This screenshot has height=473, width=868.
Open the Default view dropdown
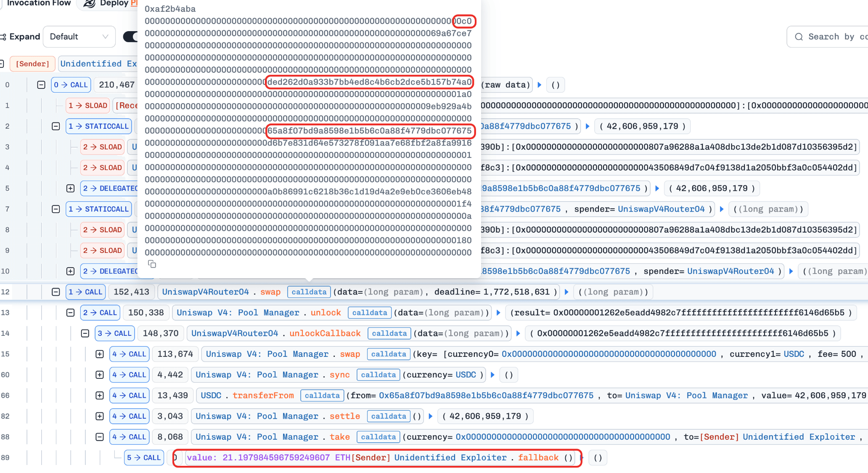pyautogui.click(x=79, y=37)
